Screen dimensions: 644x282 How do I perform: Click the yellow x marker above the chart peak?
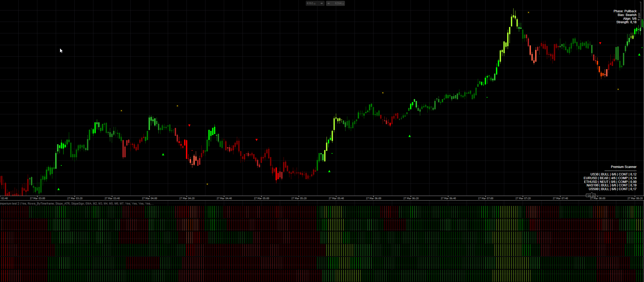pyautogui.click(x=528, y=13)
